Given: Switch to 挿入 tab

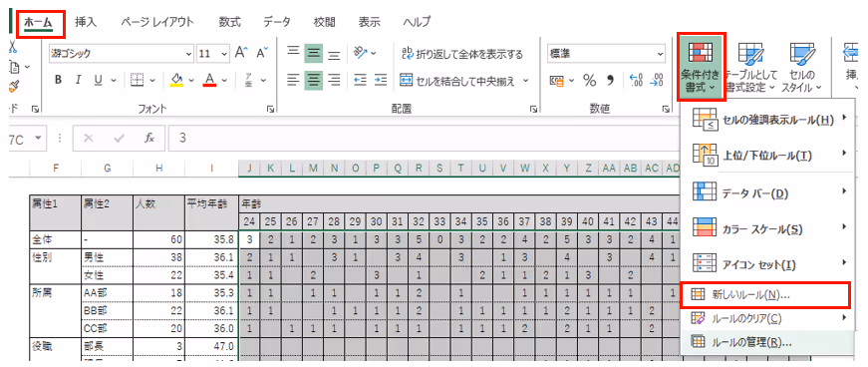Looking at the screenshot, I should 86,22.
